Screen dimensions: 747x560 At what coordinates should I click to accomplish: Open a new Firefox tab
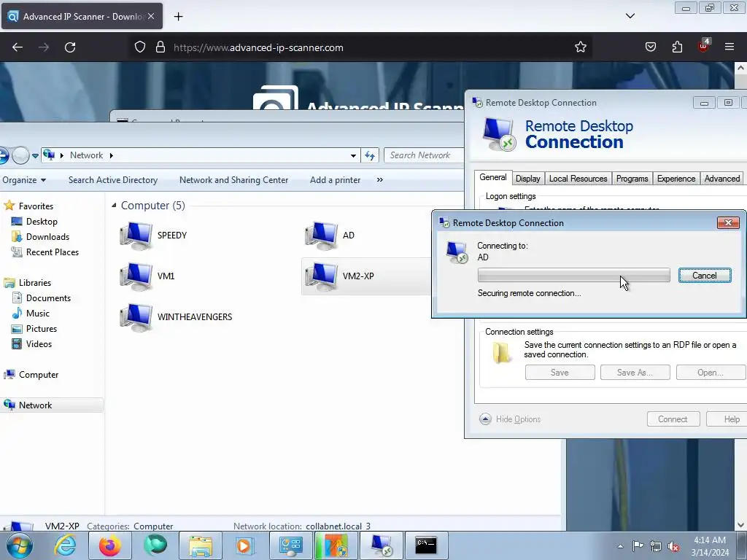pyautogui.click(x=178, y=16)
